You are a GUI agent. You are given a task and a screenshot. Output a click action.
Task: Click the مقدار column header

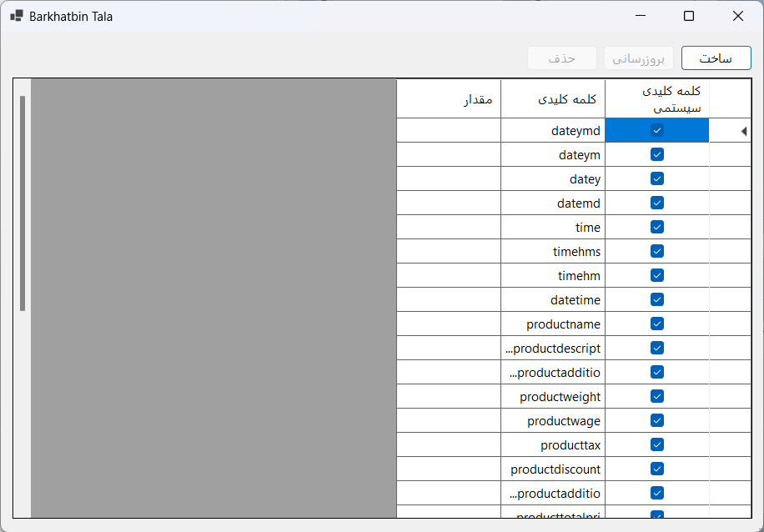point(449,99)
